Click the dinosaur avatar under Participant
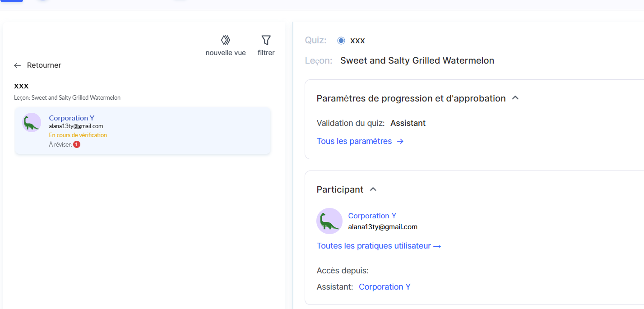This screenshot has width=644, height=309. pyautogui.click(x=329, y=221)
